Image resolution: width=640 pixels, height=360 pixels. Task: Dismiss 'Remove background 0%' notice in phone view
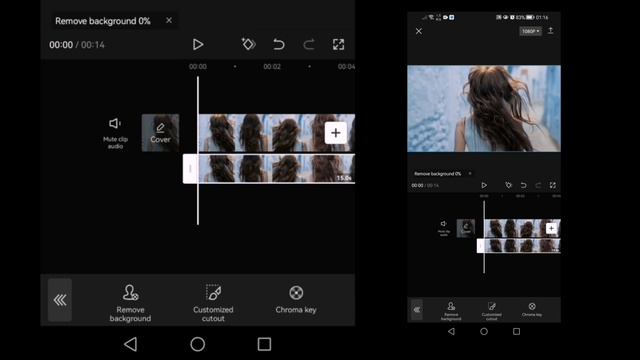coord(470,173)
